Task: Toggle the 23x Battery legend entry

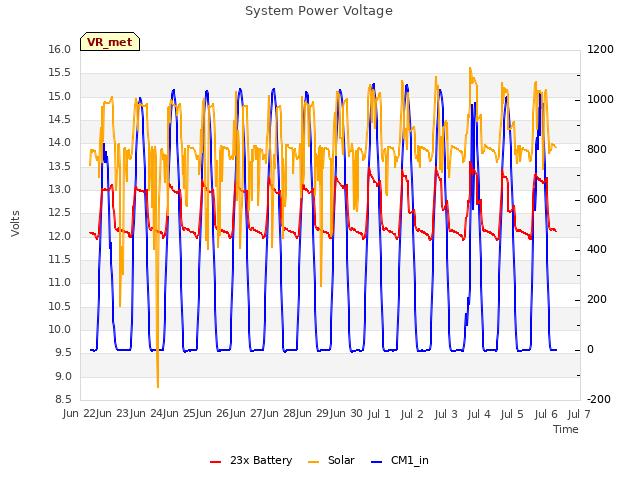Action: pyautogui.click(x=251, y=460)
